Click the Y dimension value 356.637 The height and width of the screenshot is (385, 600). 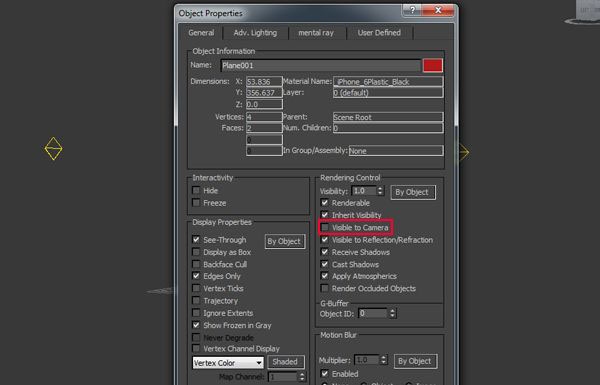[x=264, y=93]
